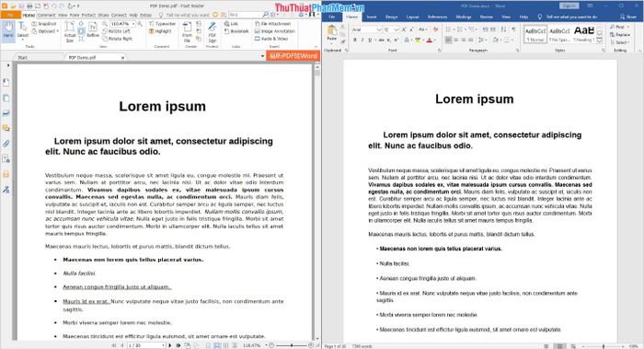Click the PDF Sign tool in Foxit
644x349 pixels.
[212, 32]
